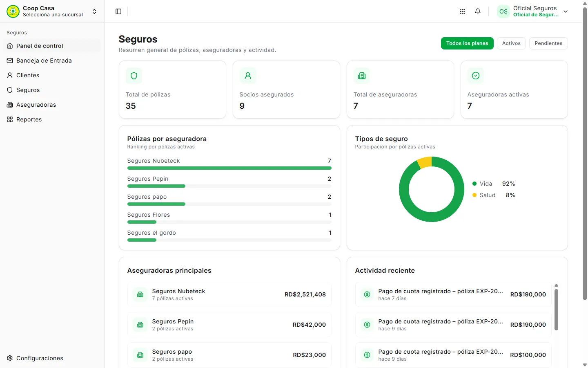Click the shield icon beside Seguros sidebar item
588x368 pixels.
pyautogui.click(x=10, y=90)
